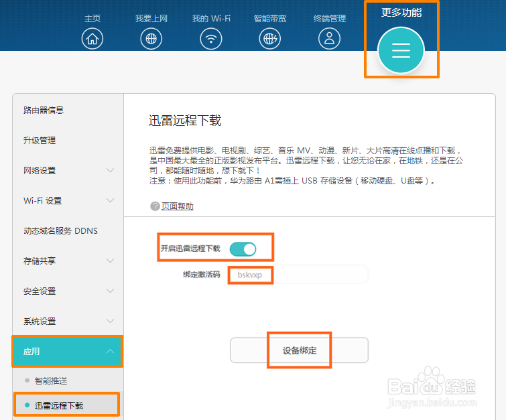Click the 迅雷远程下载 page heading
This screenshot has width=506, height=420.
coord(185,121)
